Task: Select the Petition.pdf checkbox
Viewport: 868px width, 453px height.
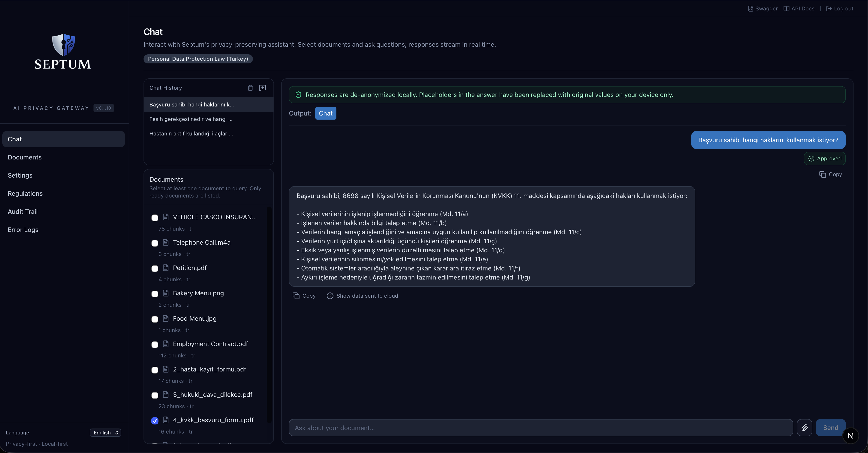Action: point(155,269)
